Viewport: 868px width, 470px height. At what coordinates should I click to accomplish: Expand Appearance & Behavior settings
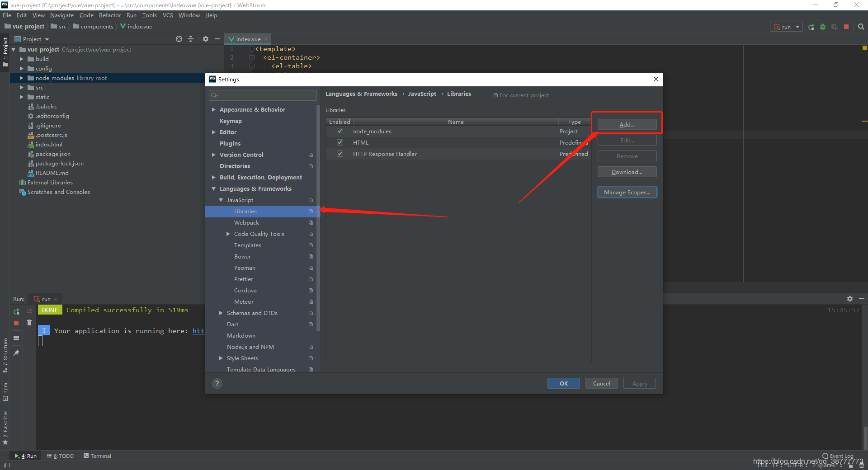pyautogui.click(x=213, y=110)
